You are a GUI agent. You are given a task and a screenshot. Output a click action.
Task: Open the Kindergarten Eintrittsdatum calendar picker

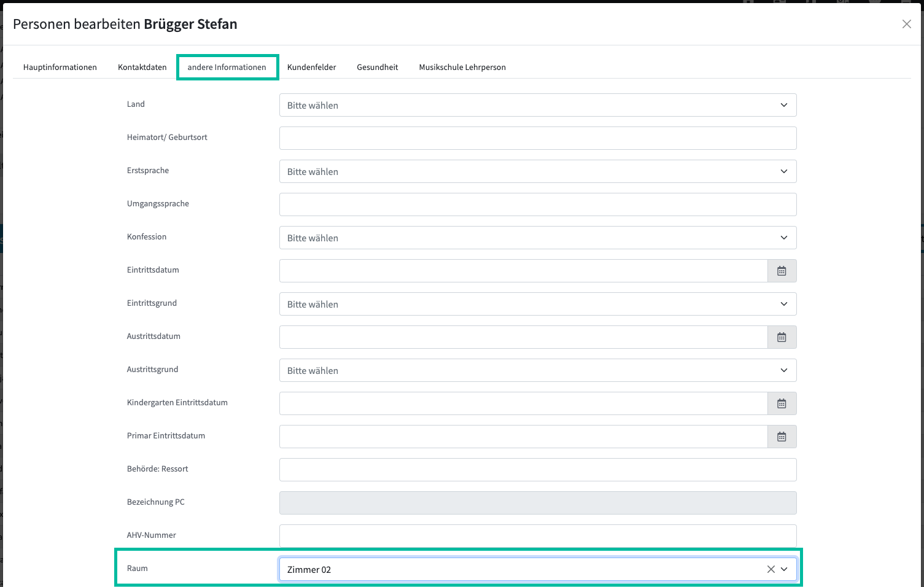pyautogui.click(x=782, y=403)
